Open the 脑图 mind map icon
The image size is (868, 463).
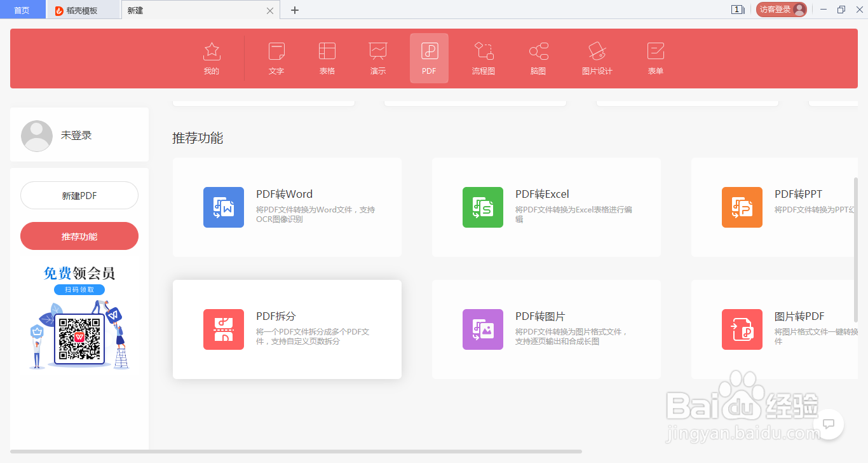(x=538, y=57)
